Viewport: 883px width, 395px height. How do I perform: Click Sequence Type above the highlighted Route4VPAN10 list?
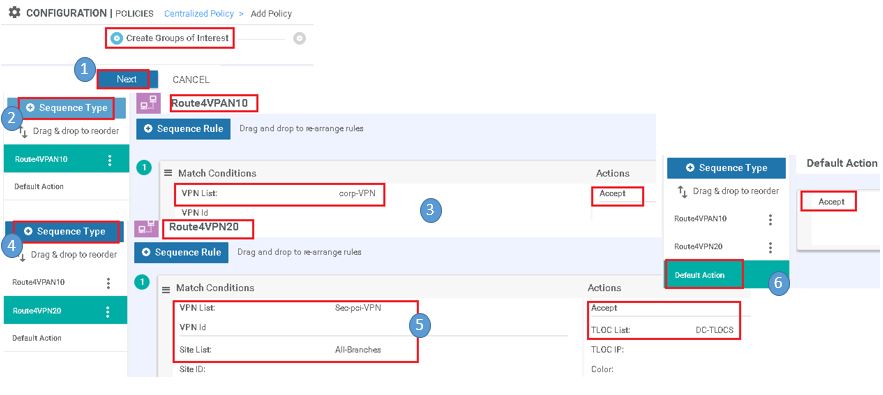pos(66,108)
